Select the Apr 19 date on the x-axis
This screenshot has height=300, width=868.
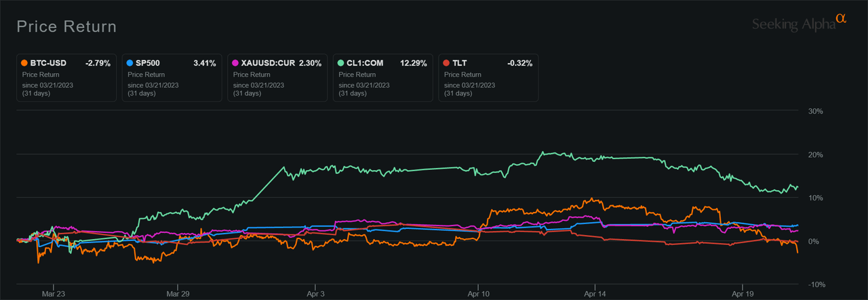click(x=743, y=295)
